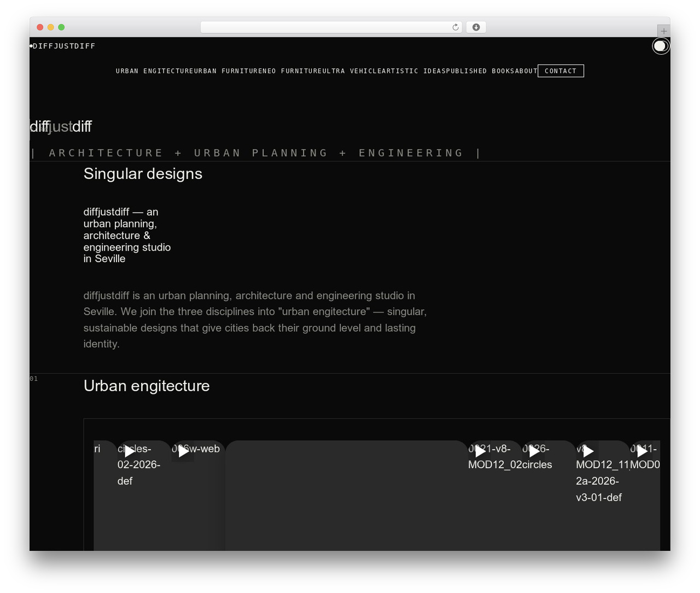Play the 'circles-02-2026-def' video

point(129,451)
